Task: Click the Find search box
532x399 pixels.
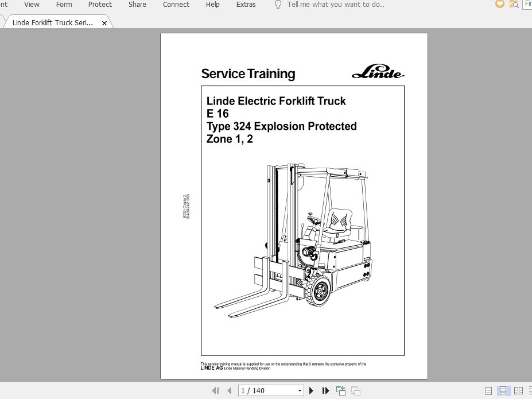Action: (x=527, y=5)
